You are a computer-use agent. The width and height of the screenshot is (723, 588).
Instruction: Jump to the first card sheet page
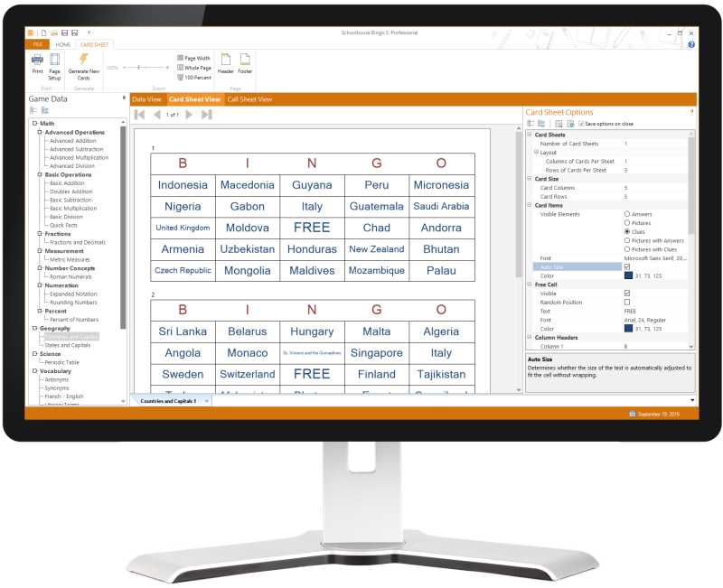point(139,115)
